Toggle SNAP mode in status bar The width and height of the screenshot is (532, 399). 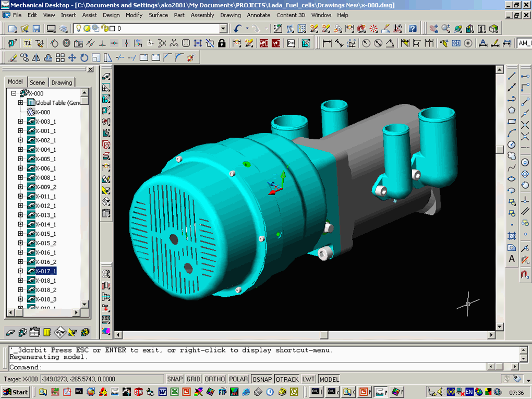pos(174,379)
